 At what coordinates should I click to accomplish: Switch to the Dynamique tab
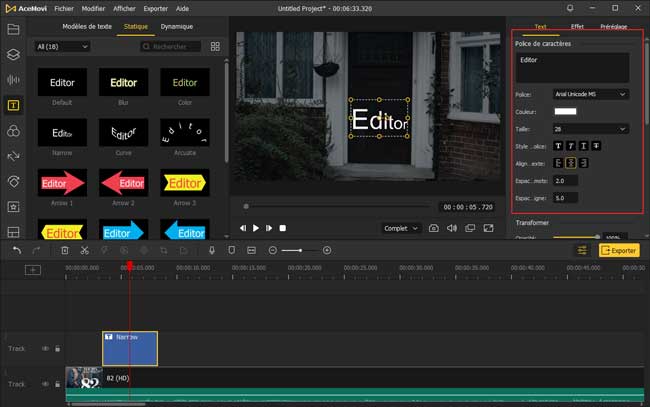pyautogui.click(x=177, y=26)
